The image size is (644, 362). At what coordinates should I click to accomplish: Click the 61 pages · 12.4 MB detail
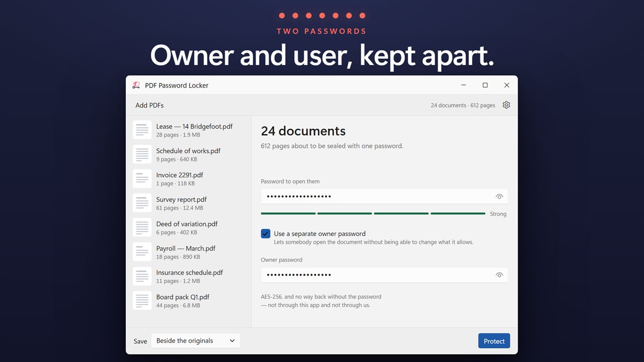(x=180, y=208)
